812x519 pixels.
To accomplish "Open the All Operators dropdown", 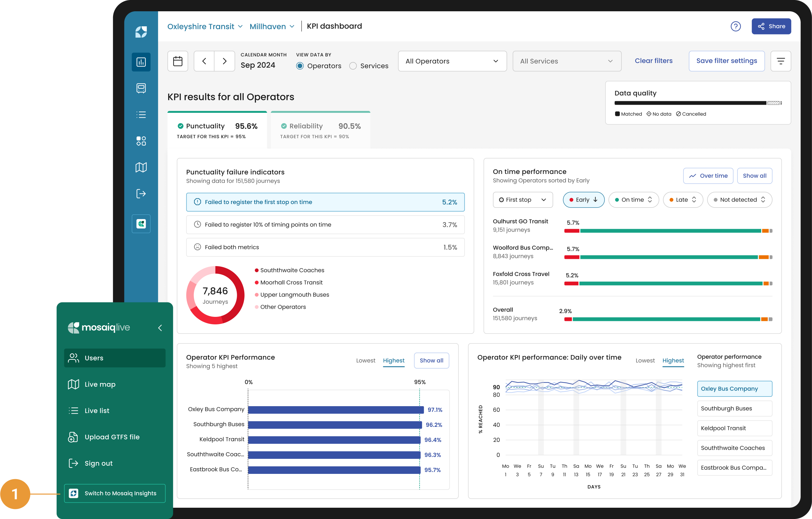I will pyautogui.click(x=452, y=61).
